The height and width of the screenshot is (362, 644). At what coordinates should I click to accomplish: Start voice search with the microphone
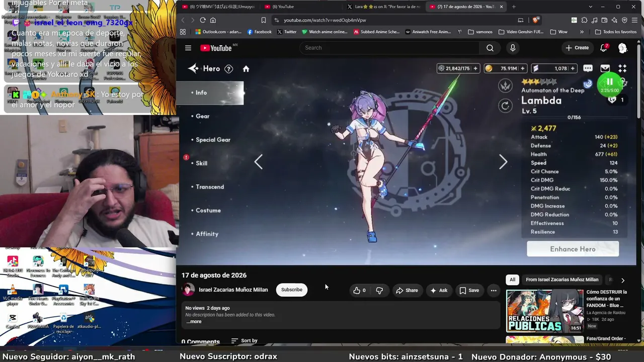pos(513,48)
